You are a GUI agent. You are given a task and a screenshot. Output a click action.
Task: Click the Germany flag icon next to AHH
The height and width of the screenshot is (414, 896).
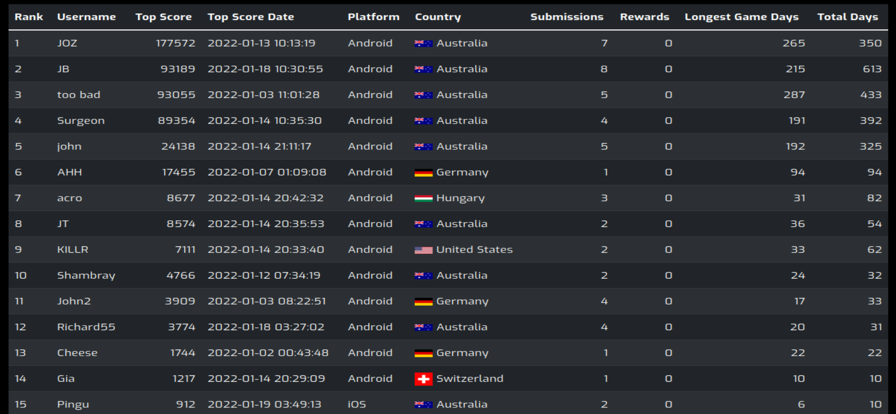pyautogui.click(x=423, y=173)
